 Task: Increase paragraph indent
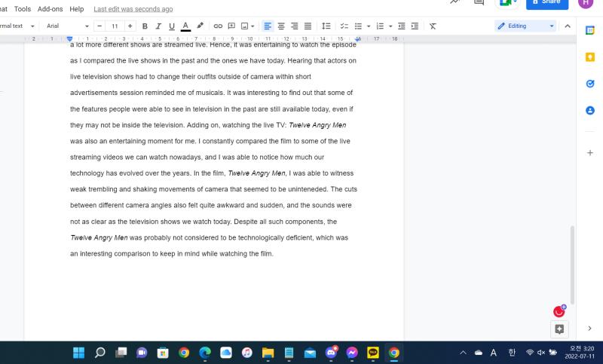(x=415, y=26)
